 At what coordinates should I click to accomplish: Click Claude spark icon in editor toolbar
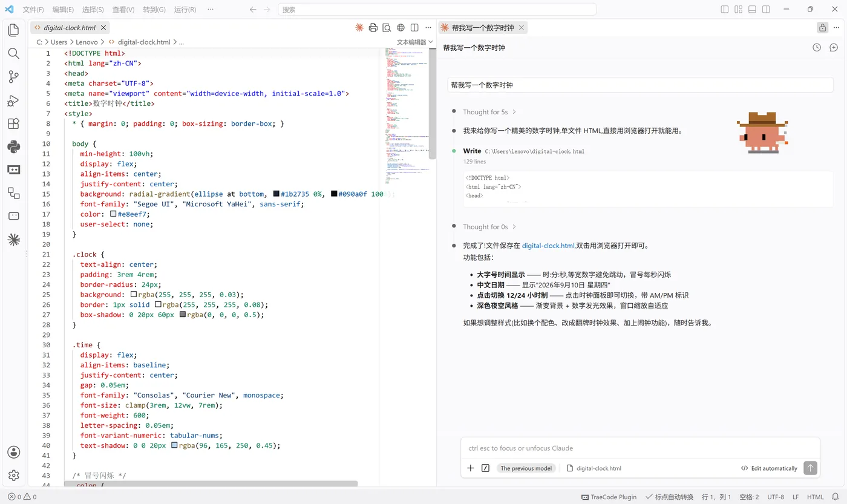(x=359, y=27)
